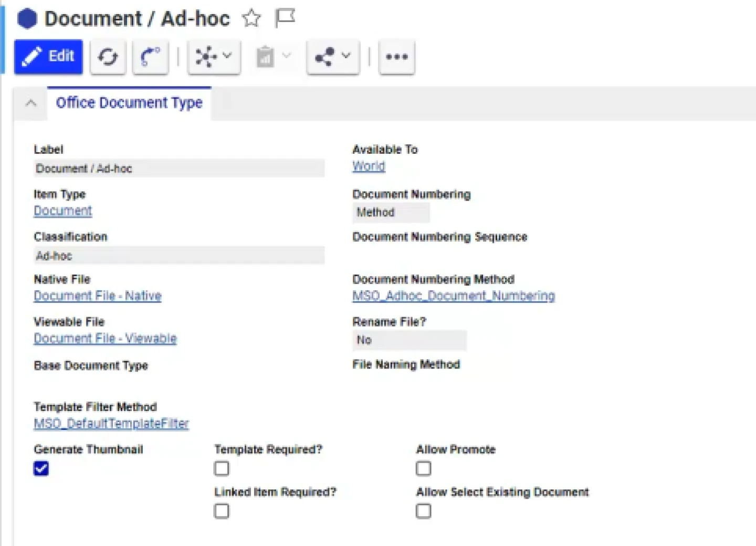
Task: Open Document File - Viewable link
Action: (105, 339)
